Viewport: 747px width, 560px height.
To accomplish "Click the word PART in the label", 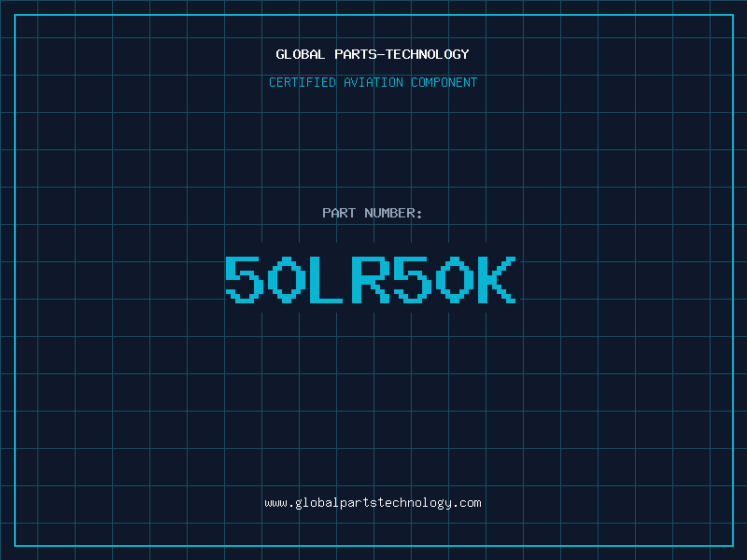I will point(339,213).
